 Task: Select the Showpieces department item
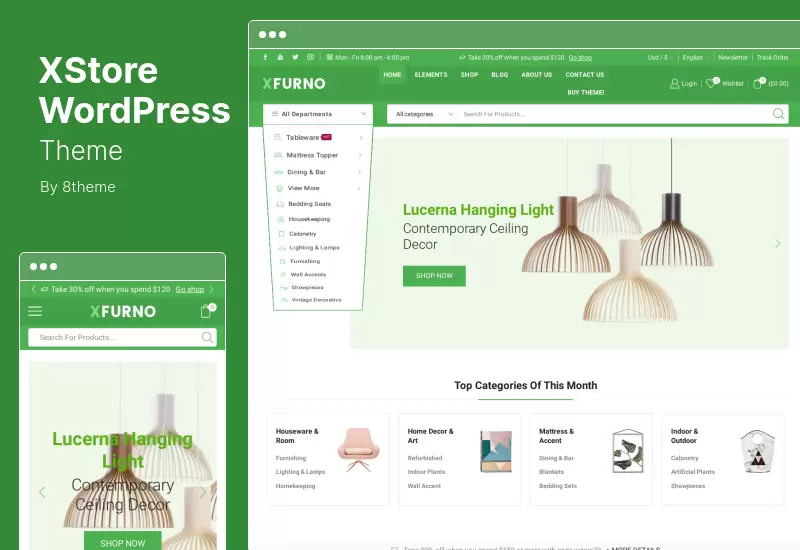point(307,288)
